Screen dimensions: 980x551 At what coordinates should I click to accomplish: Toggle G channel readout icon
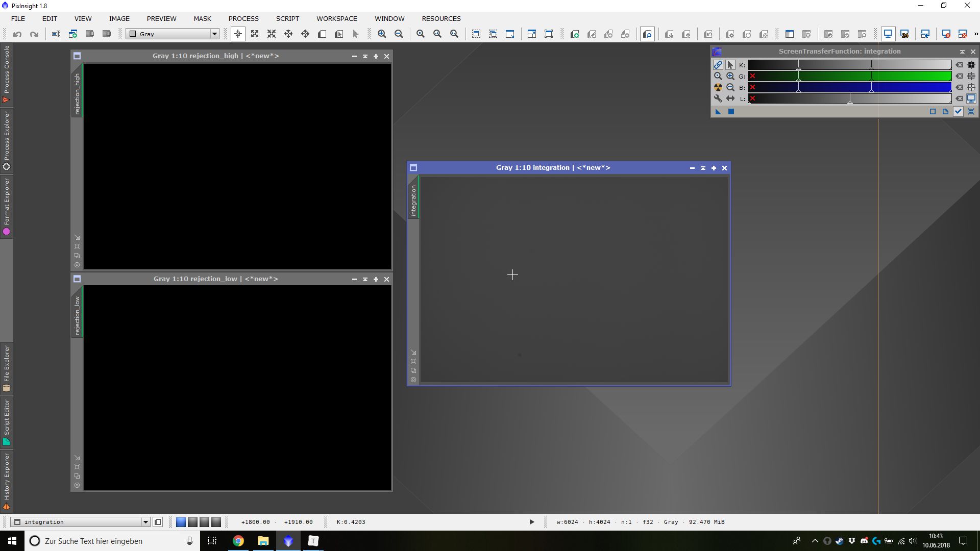click(x=971, y=76)
